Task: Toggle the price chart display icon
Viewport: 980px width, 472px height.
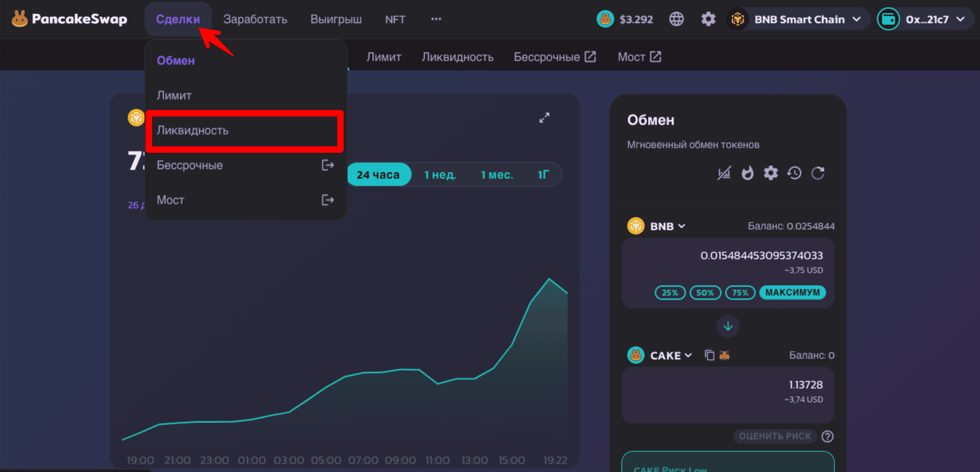Action: (x=724, y=173)
